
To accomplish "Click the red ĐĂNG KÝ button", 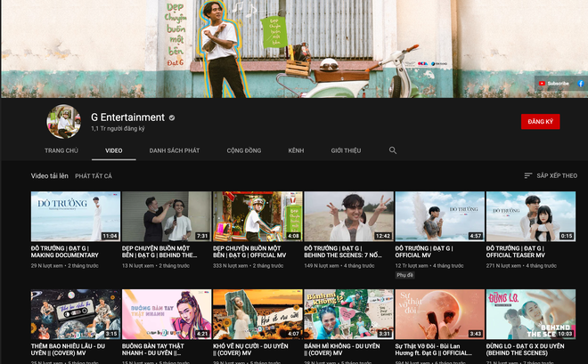I will coord(541,122).
